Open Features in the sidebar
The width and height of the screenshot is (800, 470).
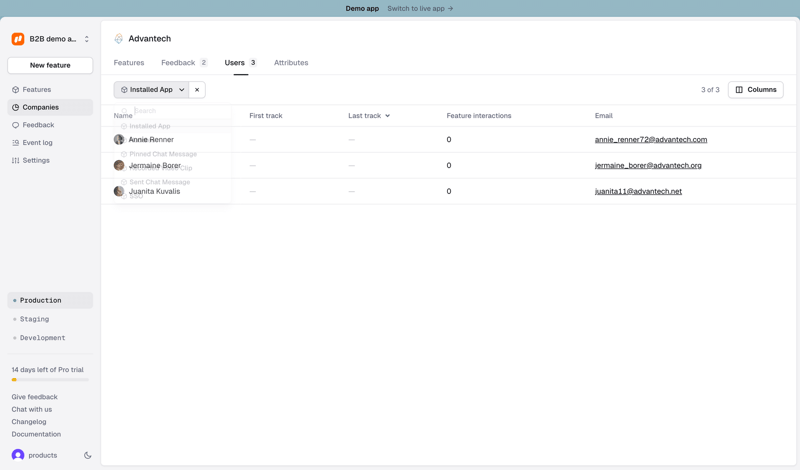(50, 89)
